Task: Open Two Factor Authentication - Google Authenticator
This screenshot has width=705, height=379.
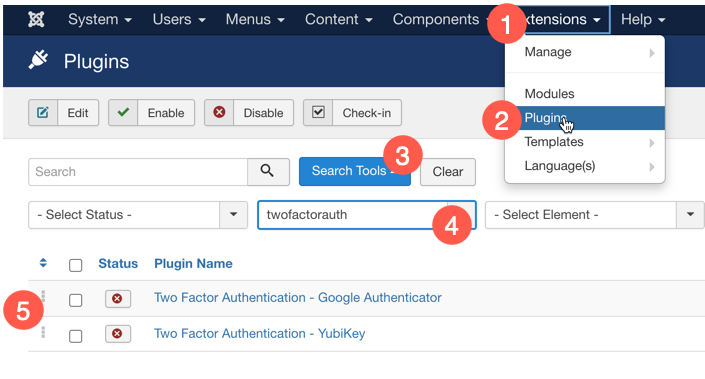Action: tap(298, 298)
